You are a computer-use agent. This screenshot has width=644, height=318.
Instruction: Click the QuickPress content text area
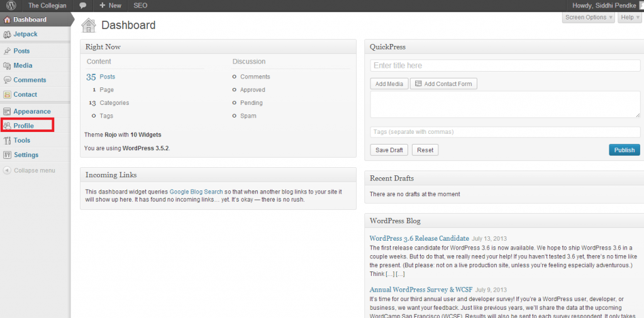pyautogui.click(x=505, y=104)
